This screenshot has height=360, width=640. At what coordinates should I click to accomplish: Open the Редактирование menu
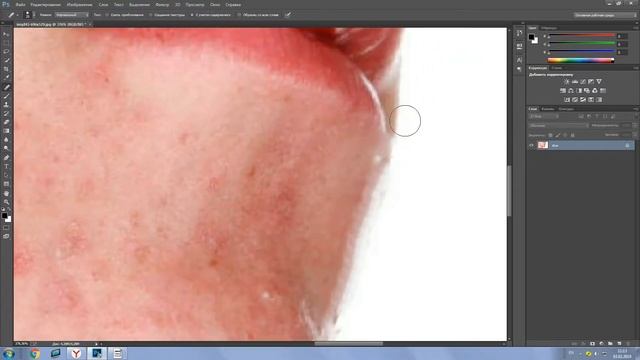pyautogui.click(x=45, y=4)
